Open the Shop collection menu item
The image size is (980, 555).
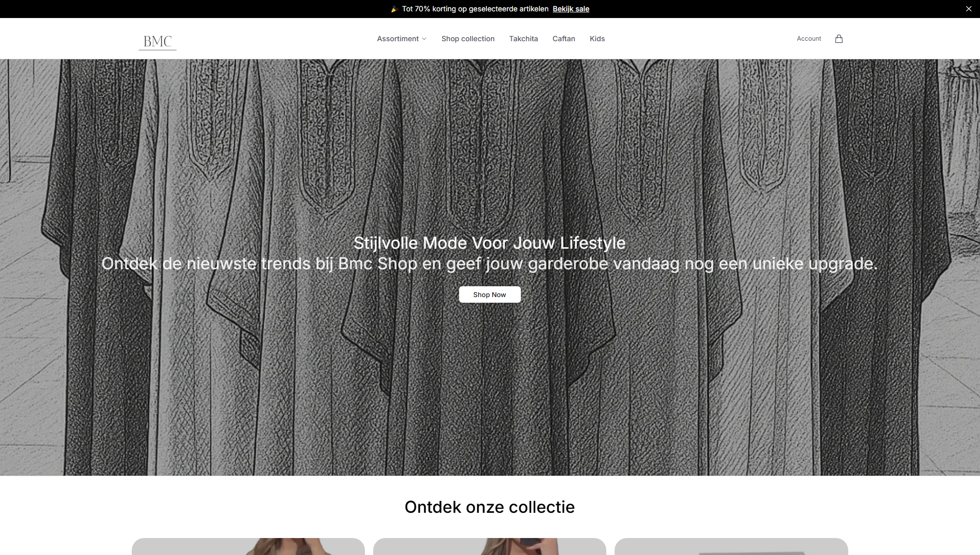(x=468, y=39)
